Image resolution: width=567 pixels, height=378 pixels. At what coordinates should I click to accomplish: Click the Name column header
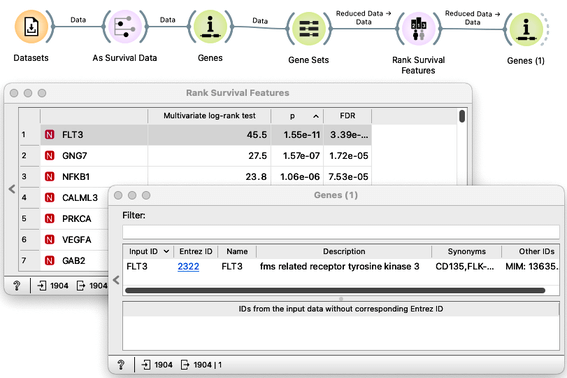(x=237, y=251)
